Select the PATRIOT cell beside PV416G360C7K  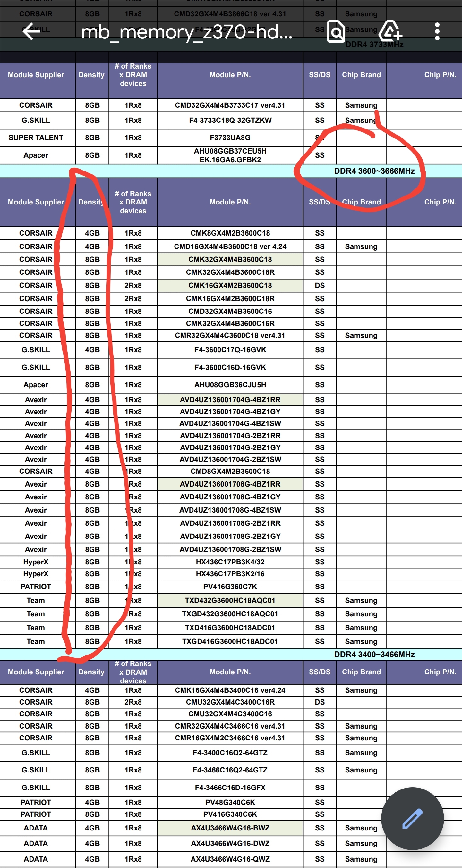coord(36,587)
